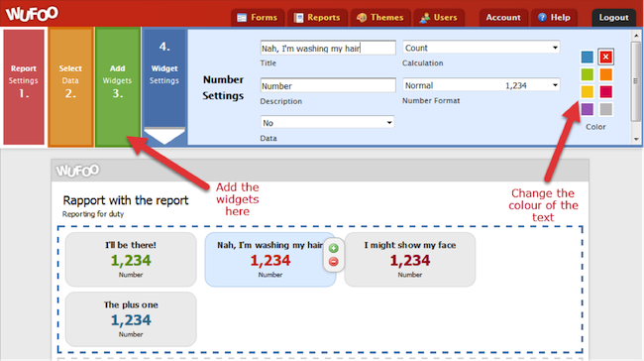Select the yellow color swatch
Viewport: 644px width, 361px height.
(x=588, y=91)
